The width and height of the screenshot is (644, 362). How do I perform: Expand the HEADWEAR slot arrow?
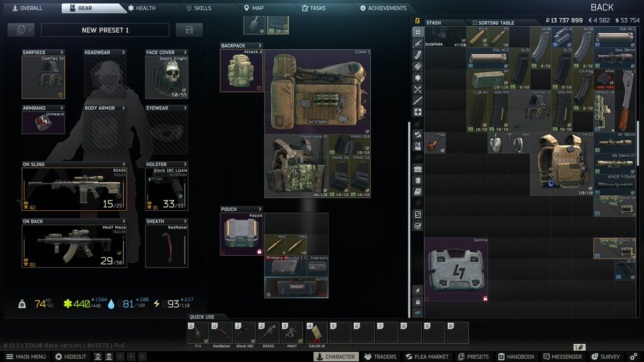point(123,53)
